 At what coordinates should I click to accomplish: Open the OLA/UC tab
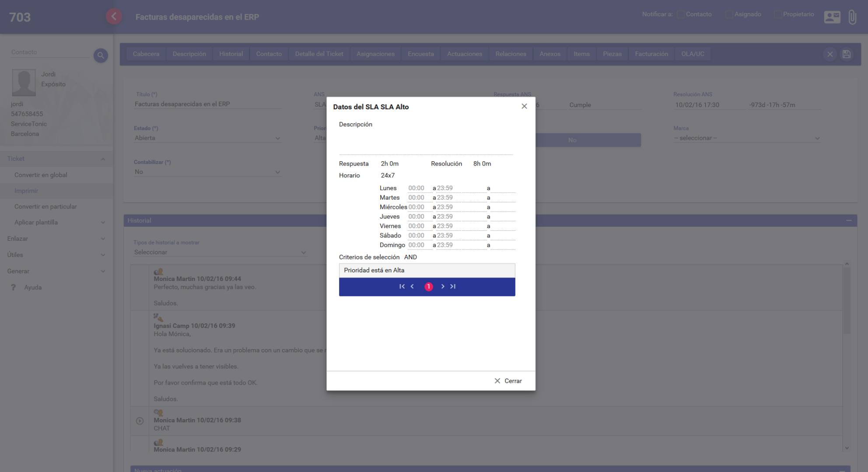point(693,54)
